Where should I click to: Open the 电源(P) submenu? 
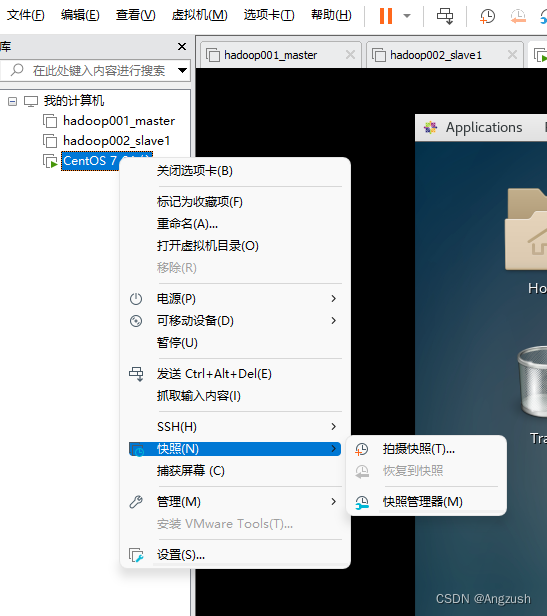[x=235, y=299]
